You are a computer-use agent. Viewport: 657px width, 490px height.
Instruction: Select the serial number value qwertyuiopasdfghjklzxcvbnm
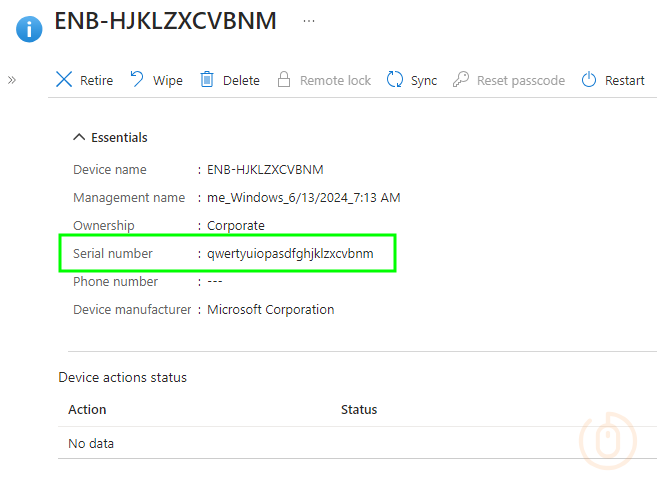[x=290, y=254]
